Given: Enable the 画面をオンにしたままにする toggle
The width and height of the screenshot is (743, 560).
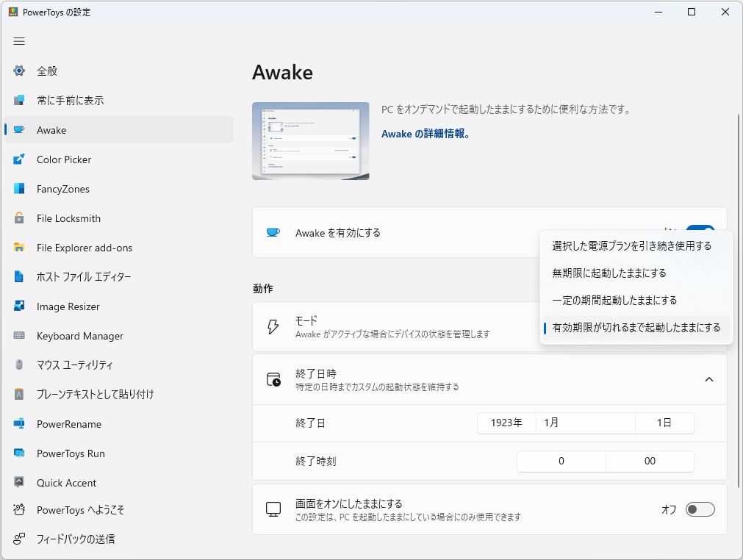Looking at the screenshot, I should [x=700, y=509].
